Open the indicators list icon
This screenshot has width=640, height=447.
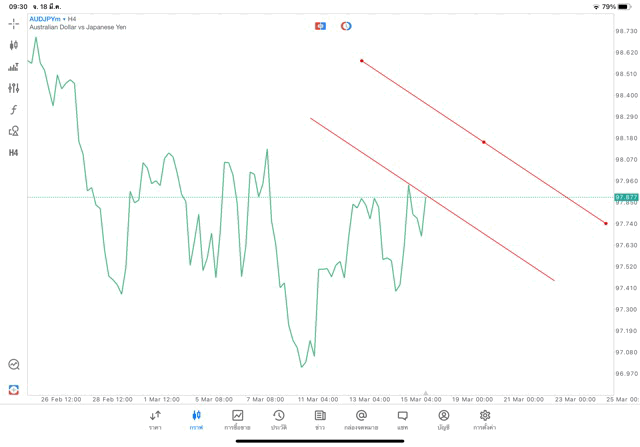13,67
